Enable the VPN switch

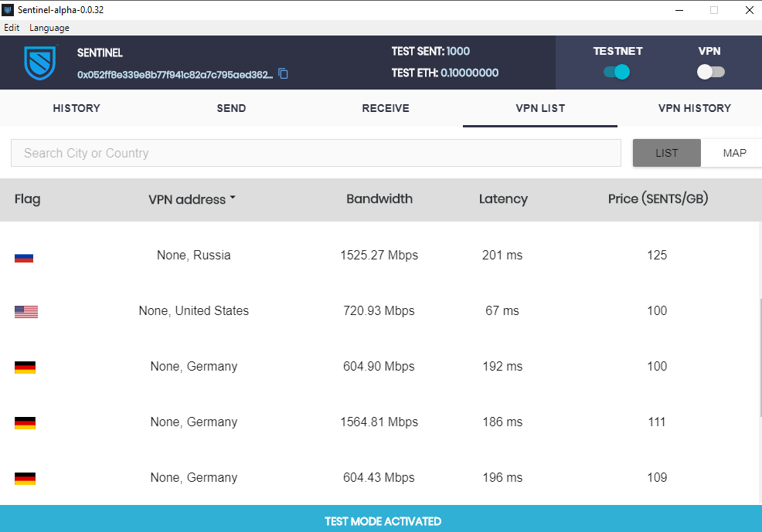pyautogui.click(x=711, y=72)
